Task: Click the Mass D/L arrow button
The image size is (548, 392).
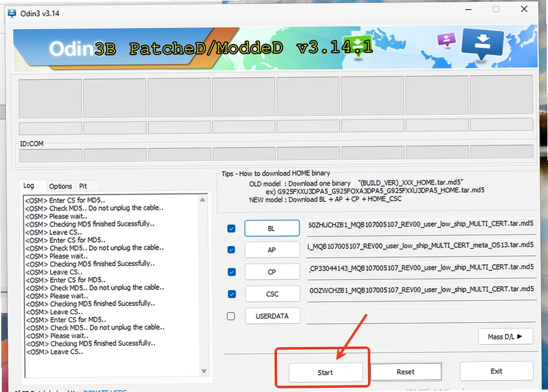Action: click(x=505, y=336)
